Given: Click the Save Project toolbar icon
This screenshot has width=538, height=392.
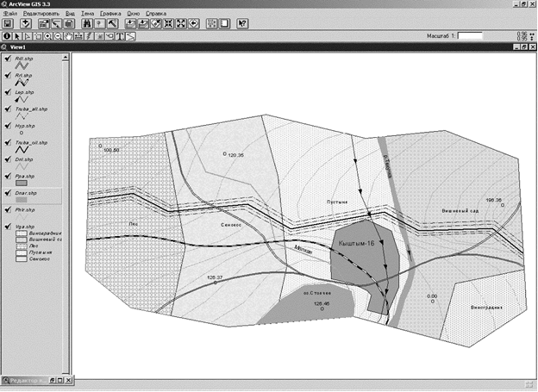Looking at the screenshot, I should (8, 23).
